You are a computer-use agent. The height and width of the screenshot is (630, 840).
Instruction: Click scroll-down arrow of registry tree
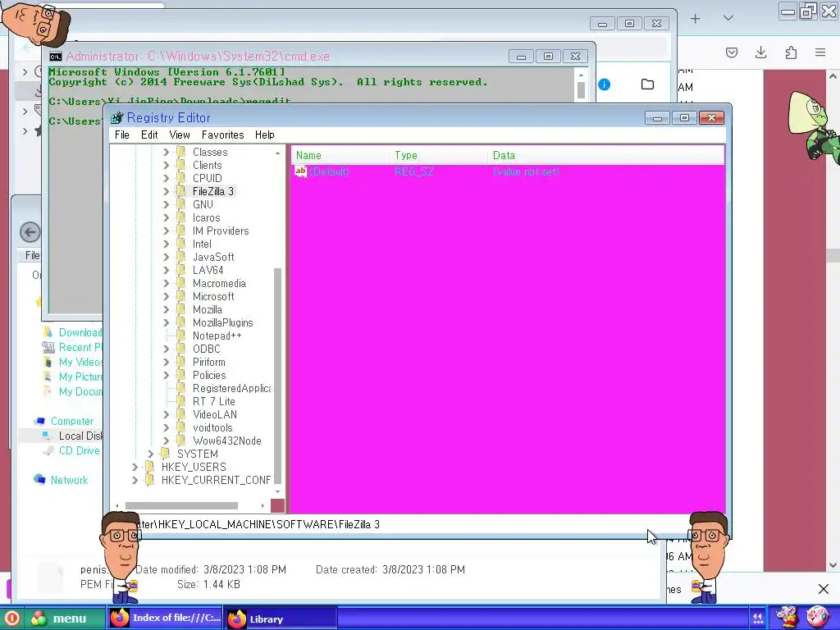click(x=277, y=491)
